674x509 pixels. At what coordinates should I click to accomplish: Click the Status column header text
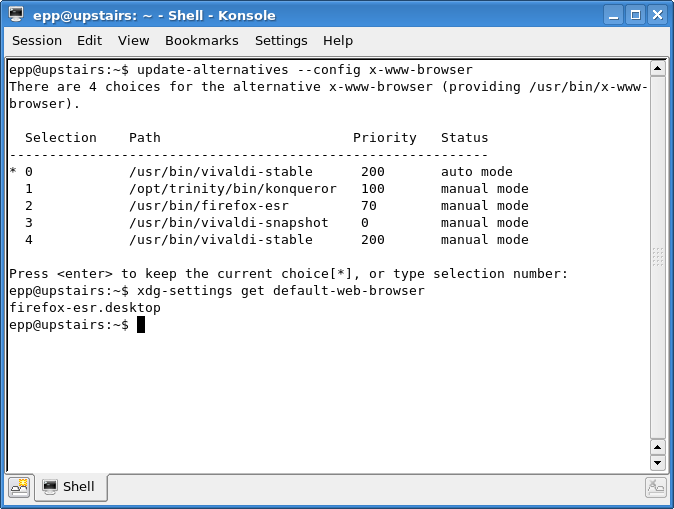(465, 138)
